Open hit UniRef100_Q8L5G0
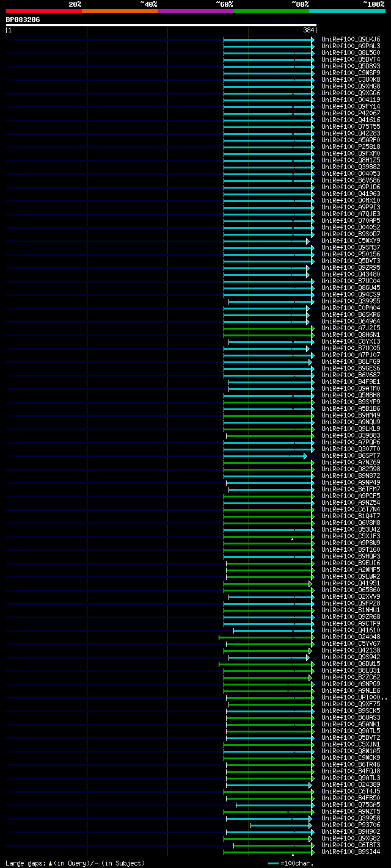The height and width of the screenshot is (868, 391). click(x=351, y=52)
